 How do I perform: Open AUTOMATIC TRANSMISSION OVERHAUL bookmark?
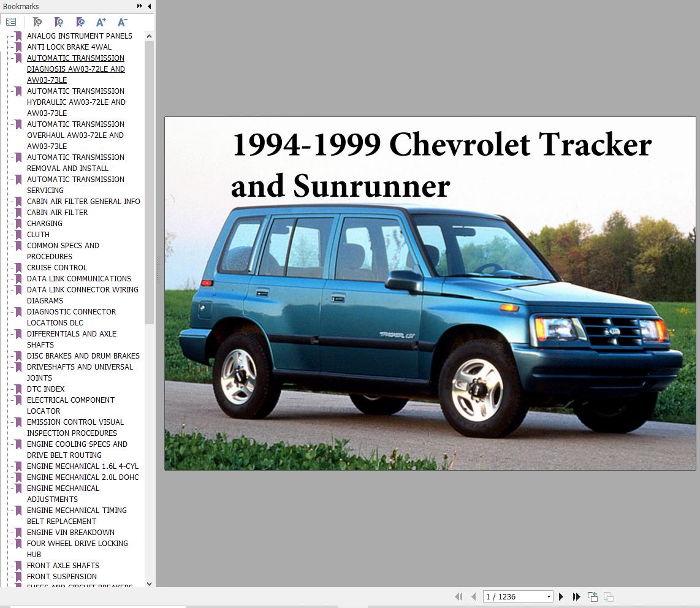tap(75, 135)
